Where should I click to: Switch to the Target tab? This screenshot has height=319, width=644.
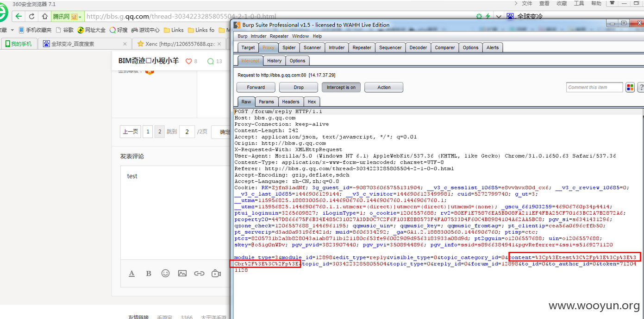tap(248, 47)
